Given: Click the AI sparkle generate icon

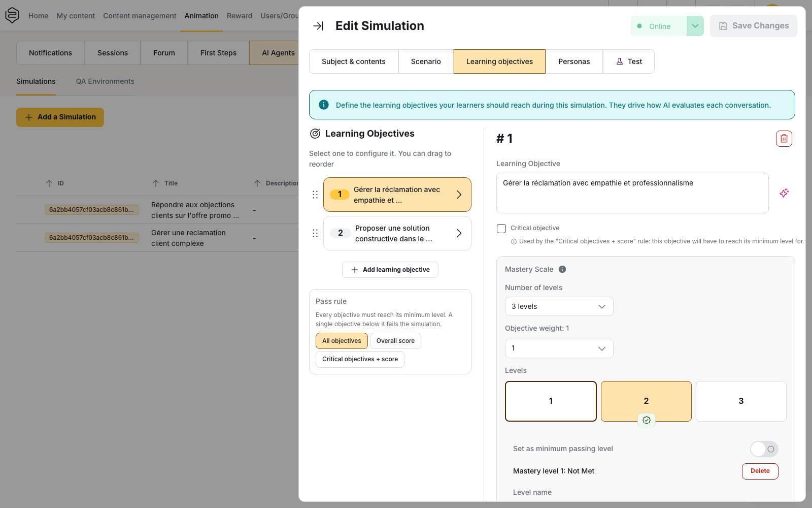Looking at the screenshot, I should pos(784,193).
